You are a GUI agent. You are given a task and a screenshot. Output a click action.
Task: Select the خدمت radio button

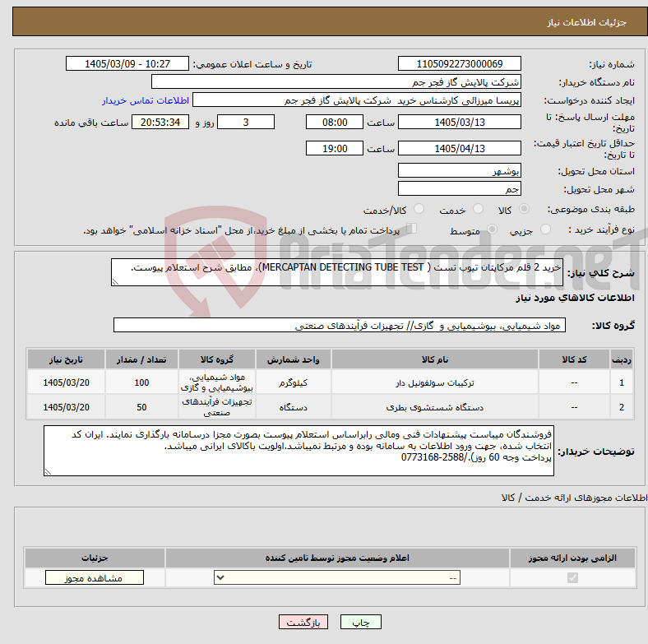pyautogui.click(x=478, y=209)
